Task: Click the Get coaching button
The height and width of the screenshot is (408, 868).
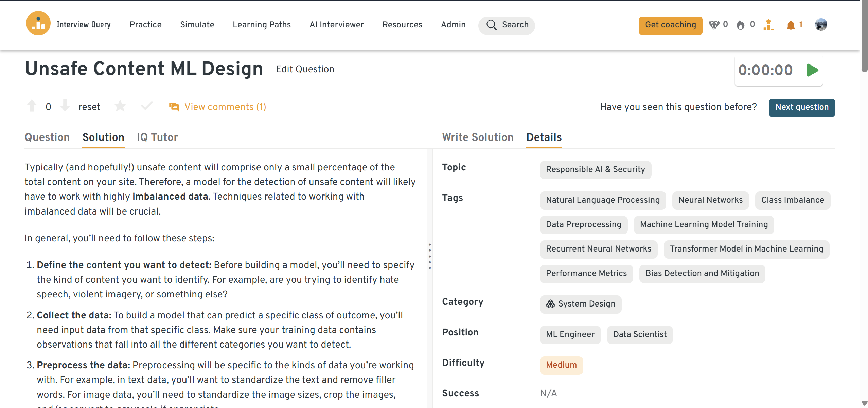Action: 670,25
